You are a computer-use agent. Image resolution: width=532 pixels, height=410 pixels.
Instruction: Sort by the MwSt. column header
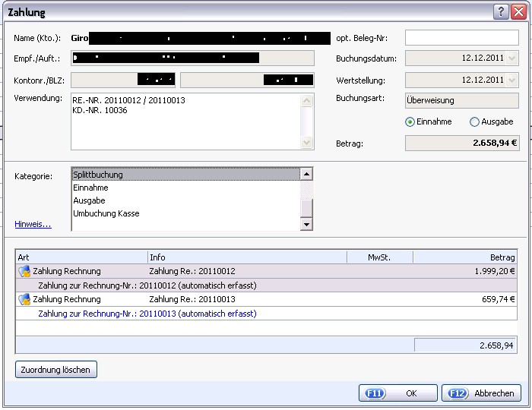point(380,257)
